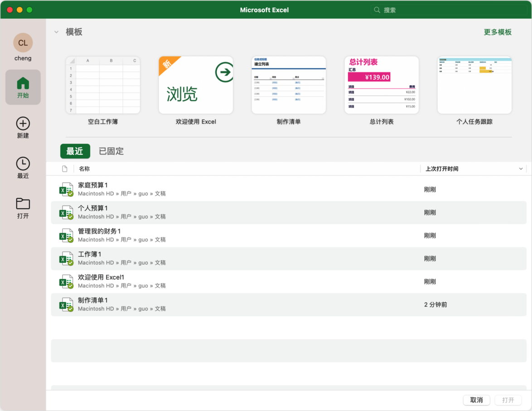532x411 pixels.
Task: Open the 更多模板 link
Action: click(x=498, y=32)
